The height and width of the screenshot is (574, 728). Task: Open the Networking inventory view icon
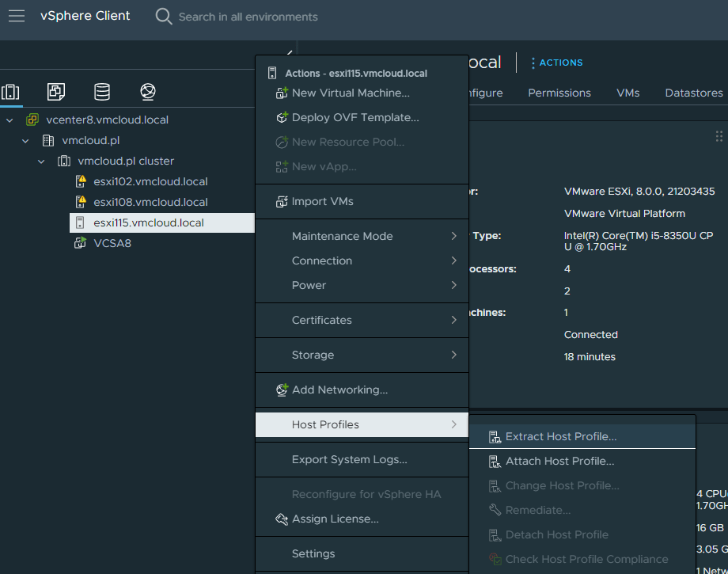tap(148, 92)
